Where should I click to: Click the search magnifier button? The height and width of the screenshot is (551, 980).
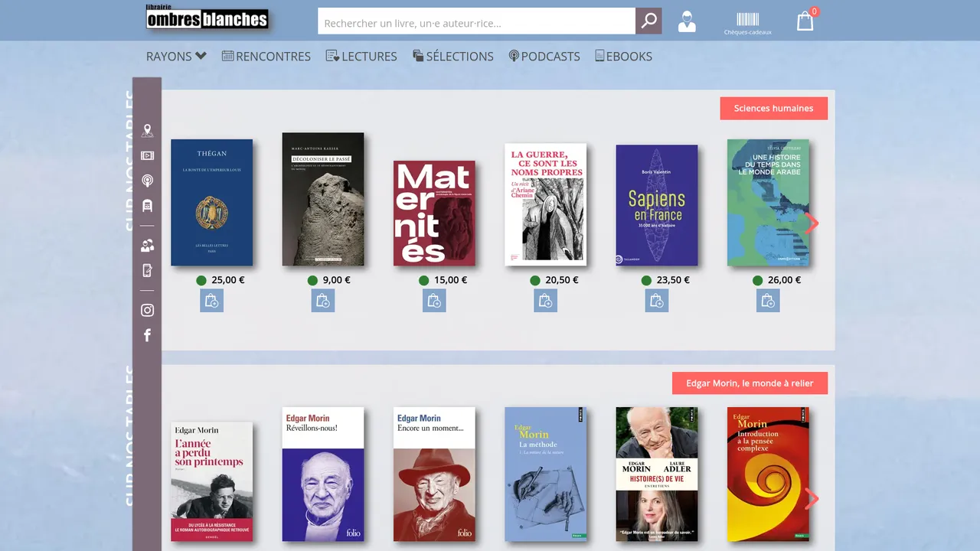click(x=648, y=21)
